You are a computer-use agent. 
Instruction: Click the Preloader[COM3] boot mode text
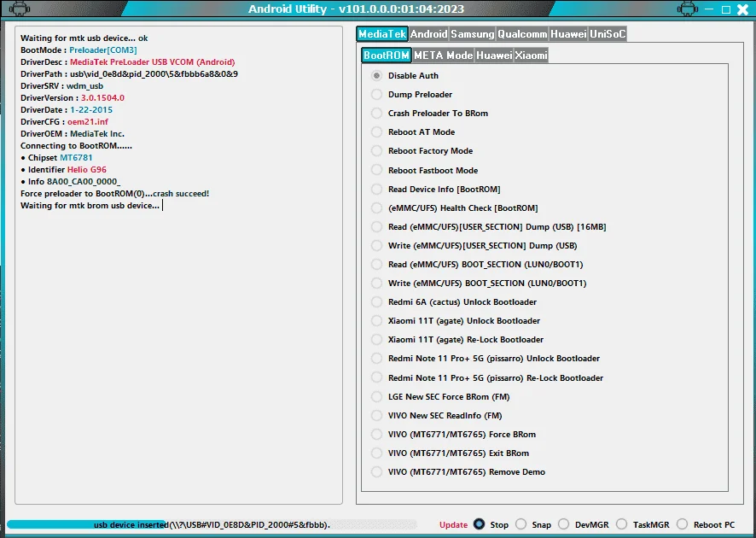tap(103, 50)
